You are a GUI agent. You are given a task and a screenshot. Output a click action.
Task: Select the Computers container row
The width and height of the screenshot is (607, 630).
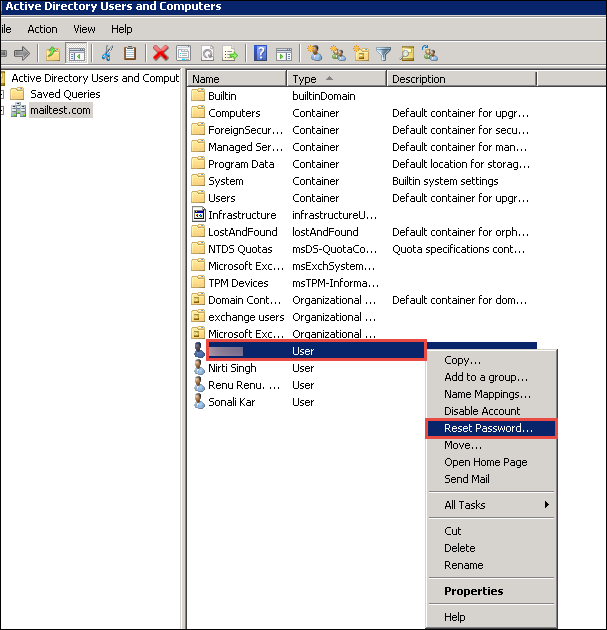[362, 113]
